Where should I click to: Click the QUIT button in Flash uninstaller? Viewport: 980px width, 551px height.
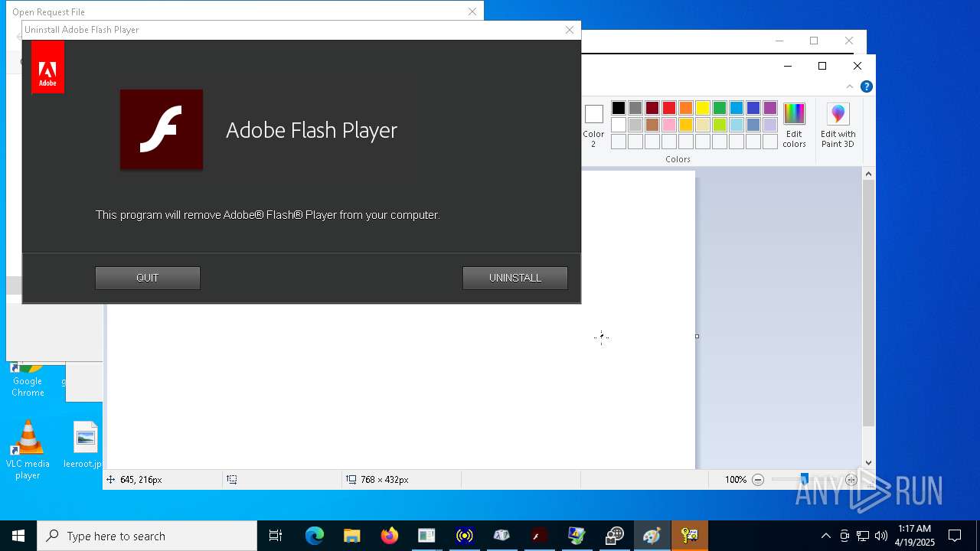tap(148, 278)
